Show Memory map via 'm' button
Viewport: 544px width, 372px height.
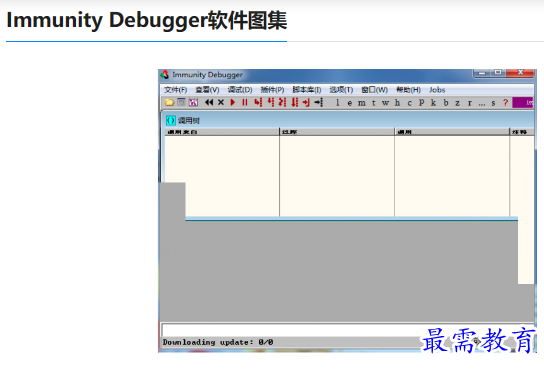coord(362,103)
